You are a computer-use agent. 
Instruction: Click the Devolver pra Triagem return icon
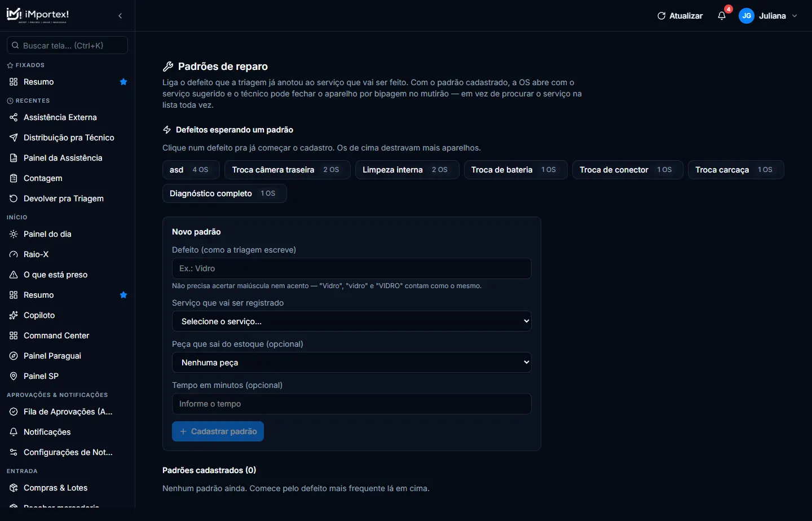[14, 198]
